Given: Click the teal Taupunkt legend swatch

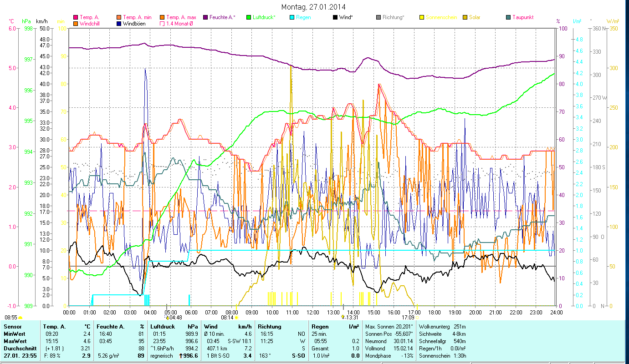Looking at the screenshot, I should [508, 17].
